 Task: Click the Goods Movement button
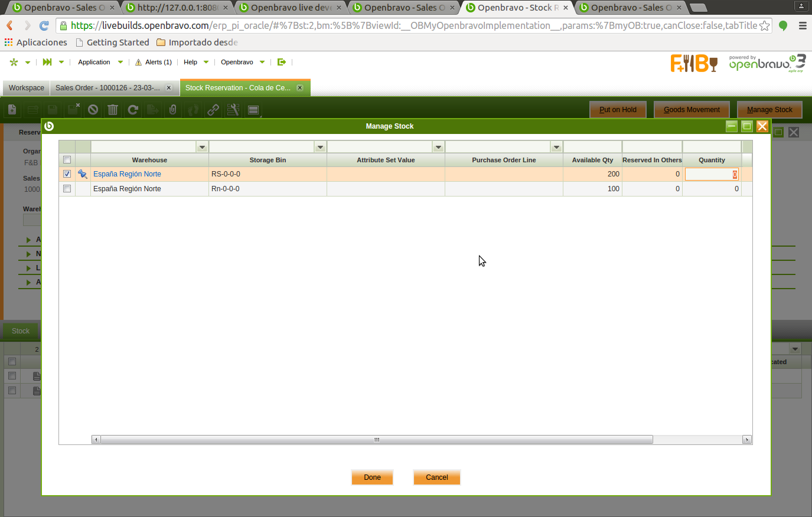[x=692, y=110]
